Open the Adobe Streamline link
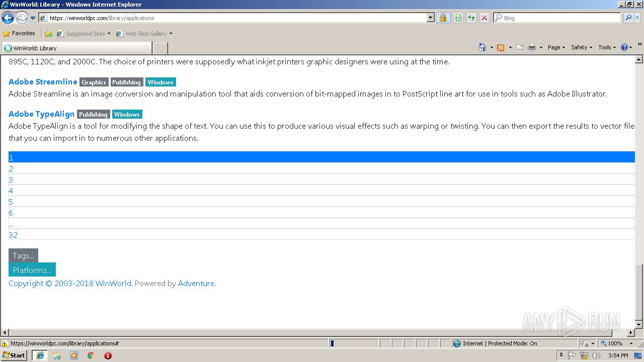644x362 pixels. tap(43, 81)
